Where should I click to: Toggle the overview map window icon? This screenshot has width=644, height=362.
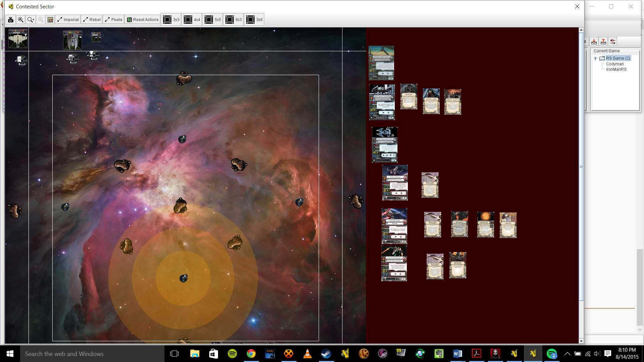pyautogui.click(x=50, y=20)
